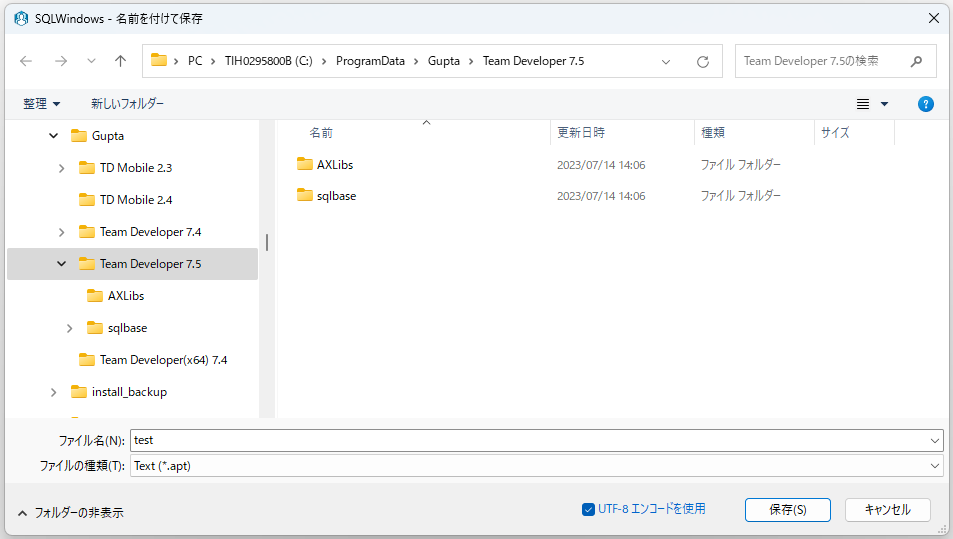Open the 整理 menu
The image size is (953, 539).
41,104
